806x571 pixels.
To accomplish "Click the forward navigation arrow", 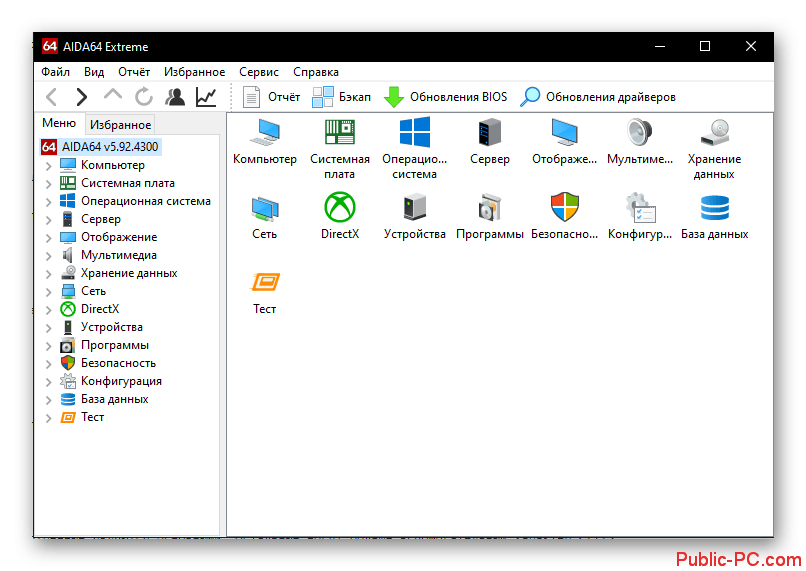I will coord(82,97).
